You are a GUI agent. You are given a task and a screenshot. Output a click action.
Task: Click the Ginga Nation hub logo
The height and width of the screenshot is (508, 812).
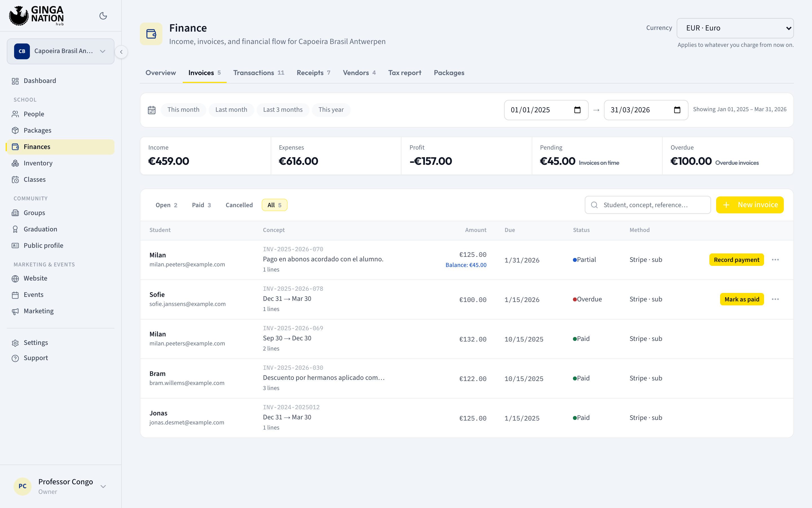tap(36, 16)
